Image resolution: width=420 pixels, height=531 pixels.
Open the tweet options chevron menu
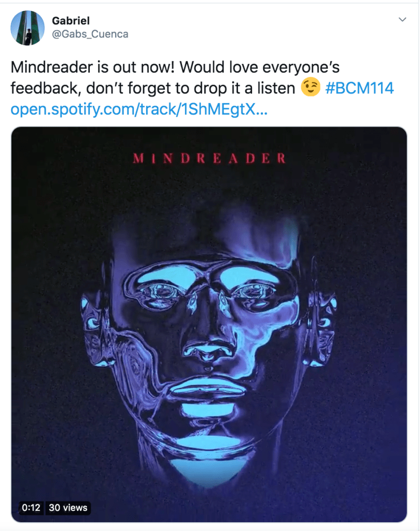402,19
